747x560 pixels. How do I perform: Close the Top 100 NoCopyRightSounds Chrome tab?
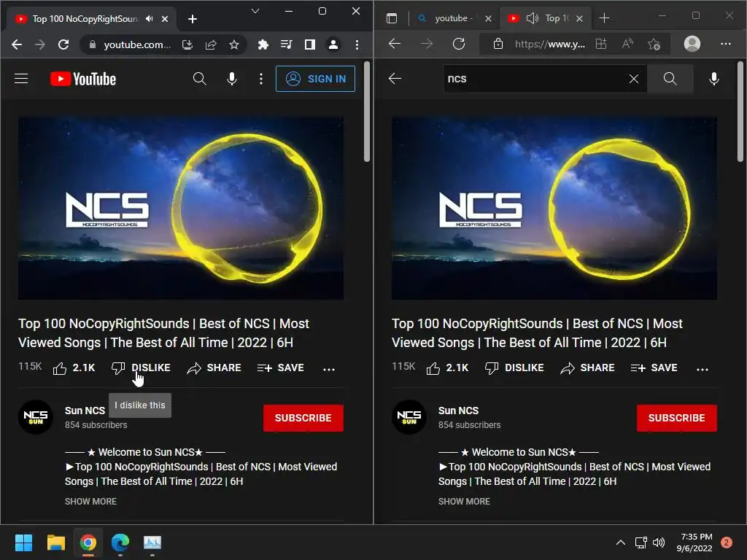(165, 19)
